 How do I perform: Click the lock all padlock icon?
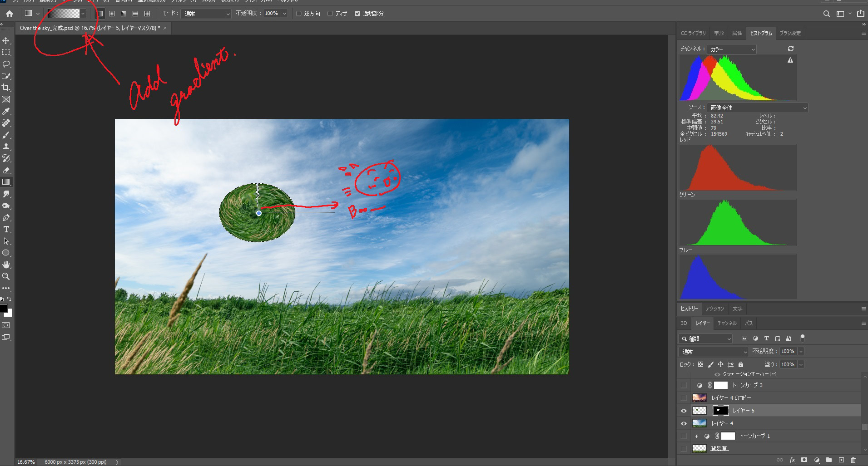(741, 364)
